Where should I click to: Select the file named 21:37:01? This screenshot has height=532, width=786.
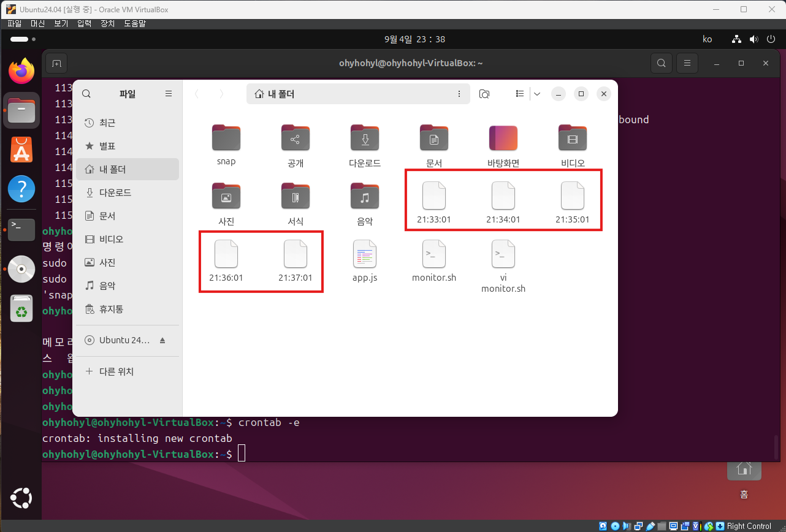pos(296,262)
